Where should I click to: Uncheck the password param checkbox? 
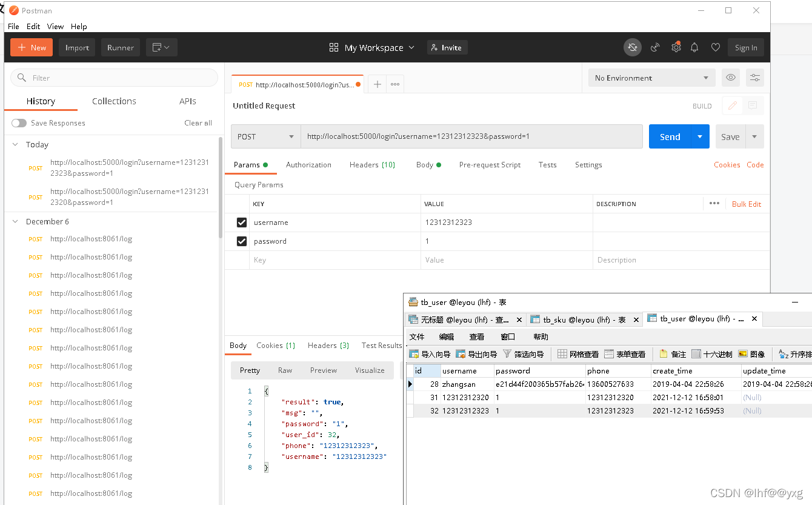click(242, 241)
